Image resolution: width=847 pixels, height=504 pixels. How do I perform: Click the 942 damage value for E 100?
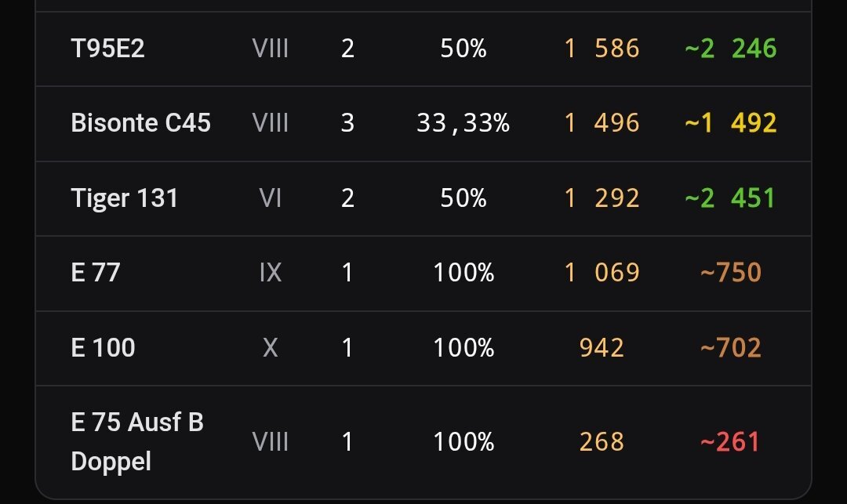coord(602,347)
